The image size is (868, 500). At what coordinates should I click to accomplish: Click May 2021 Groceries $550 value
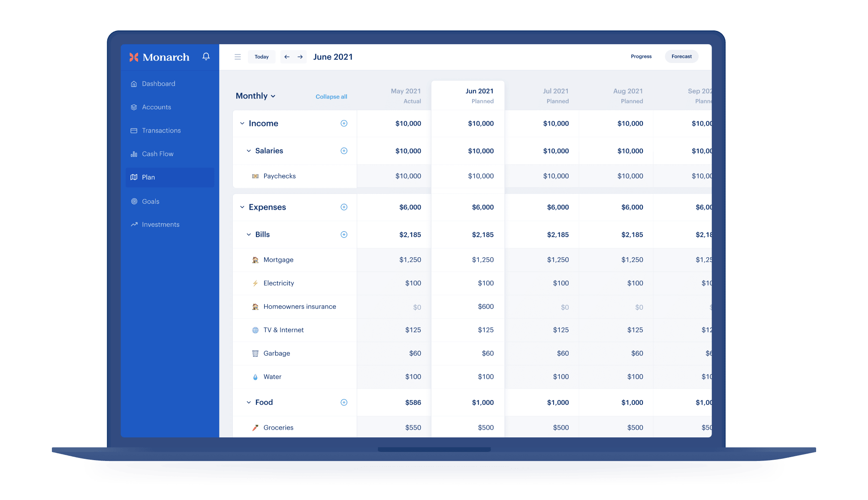(413, 428)
